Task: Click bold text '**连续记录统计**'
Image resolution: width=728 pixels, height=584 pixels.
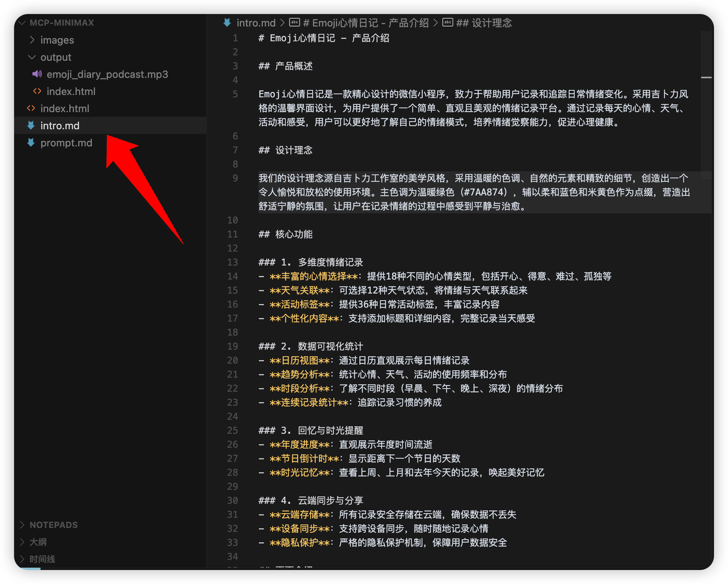Action: (309, 403)
